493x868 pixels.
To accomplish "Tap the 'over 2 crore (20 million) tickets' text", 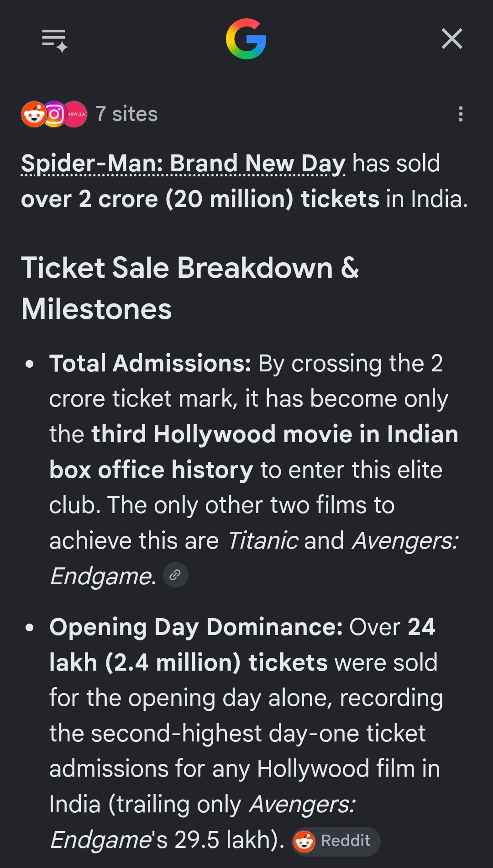I will pyautogui.click(x=200, y=199).
